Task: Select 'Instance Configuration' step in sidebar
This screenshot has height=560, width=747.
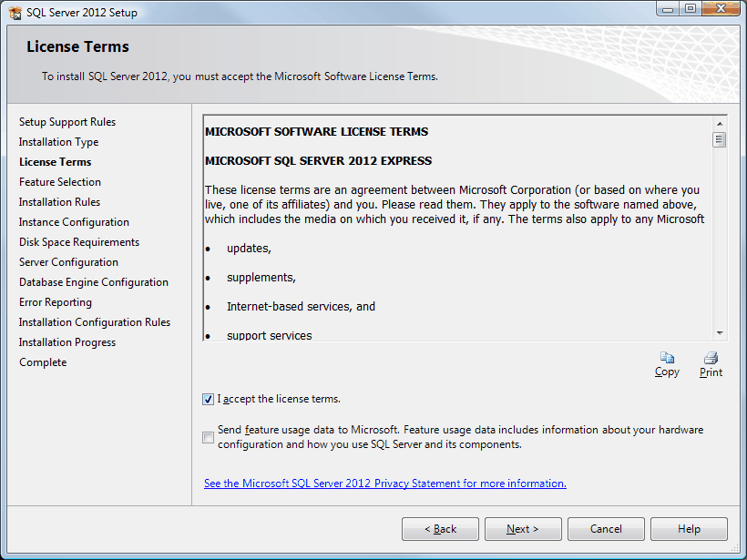Action: click(x=74, y=222)
